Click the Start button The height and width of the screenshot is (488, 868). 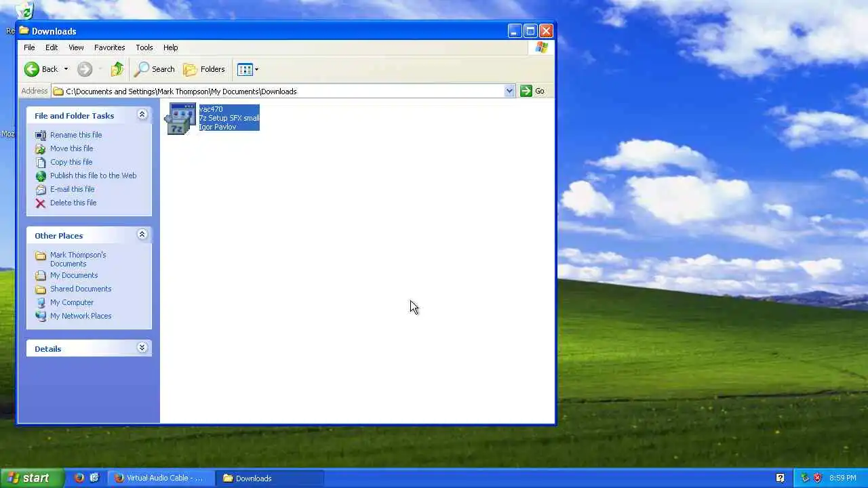tap(32, 478)
